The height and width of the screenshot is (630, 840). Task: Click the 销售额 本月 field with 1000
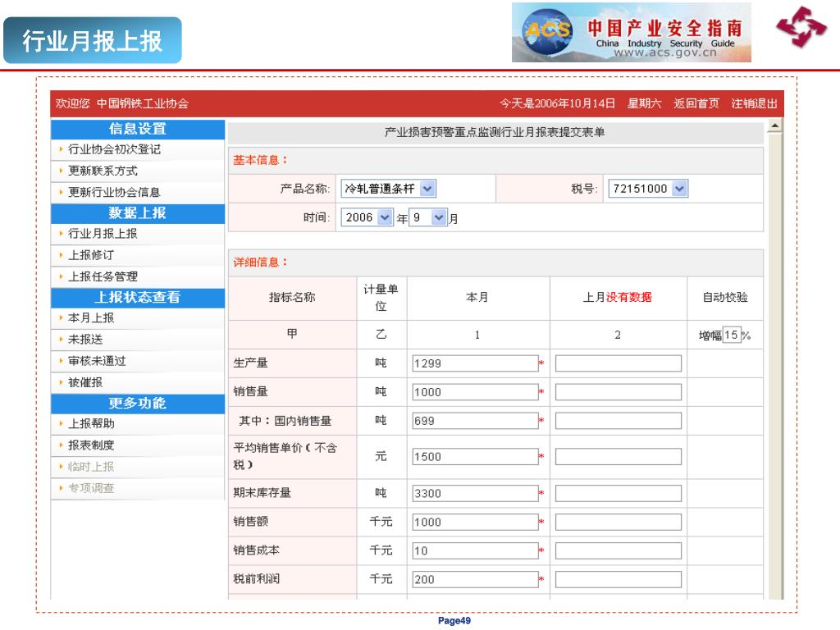pyautogui.click(x=475, y=522)
